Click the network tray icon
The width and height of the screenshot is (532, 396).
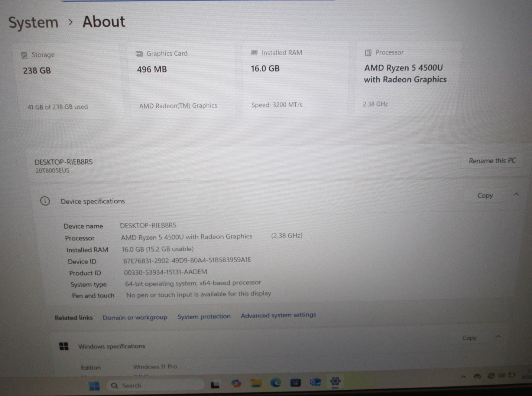pos(491,376)
